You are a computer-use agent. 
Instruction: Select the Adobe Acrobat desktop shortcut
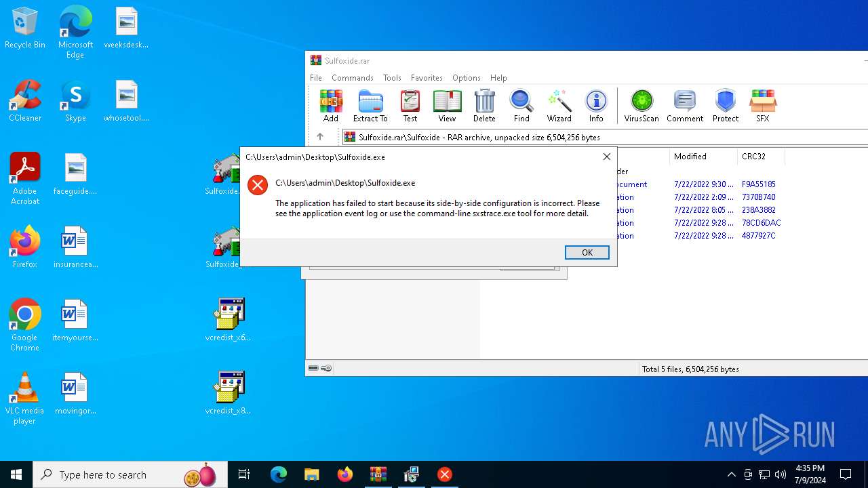25,179
